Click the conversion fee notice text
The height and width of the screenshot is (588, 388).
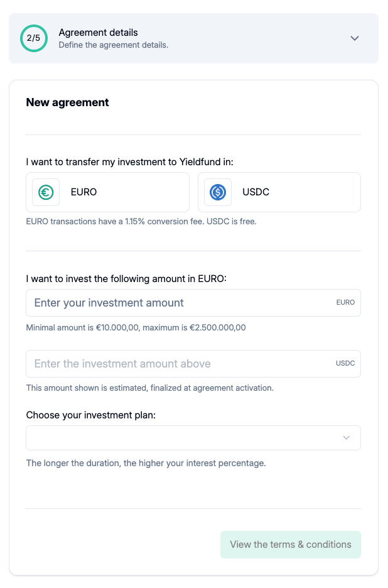(141, 222)
